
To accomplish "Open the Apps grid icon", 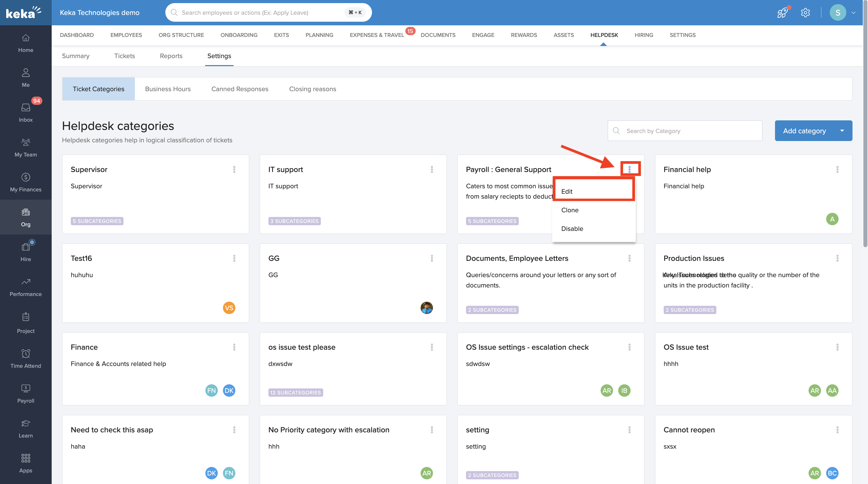I will pyautogui.click(x=26, y=458).
